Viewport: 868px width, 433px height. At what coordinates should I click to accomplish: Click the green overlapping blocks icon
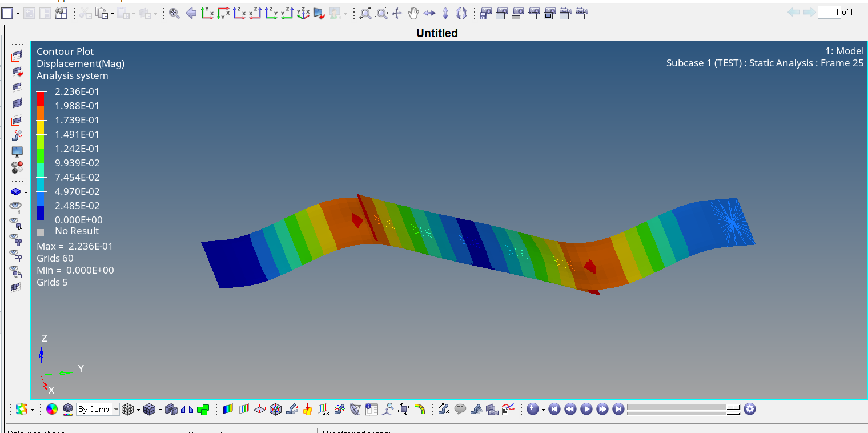click(203, 409)
